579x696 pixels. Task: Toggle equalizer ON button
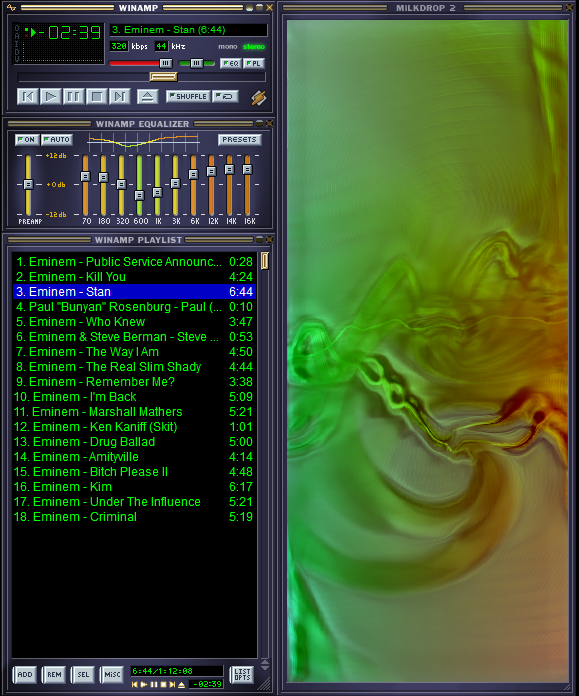27,139
